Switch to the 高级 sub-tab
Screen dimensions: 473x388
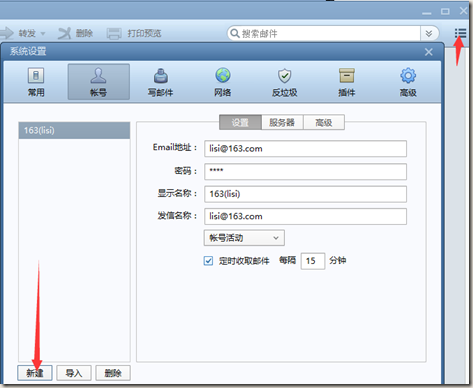(324, 123)
